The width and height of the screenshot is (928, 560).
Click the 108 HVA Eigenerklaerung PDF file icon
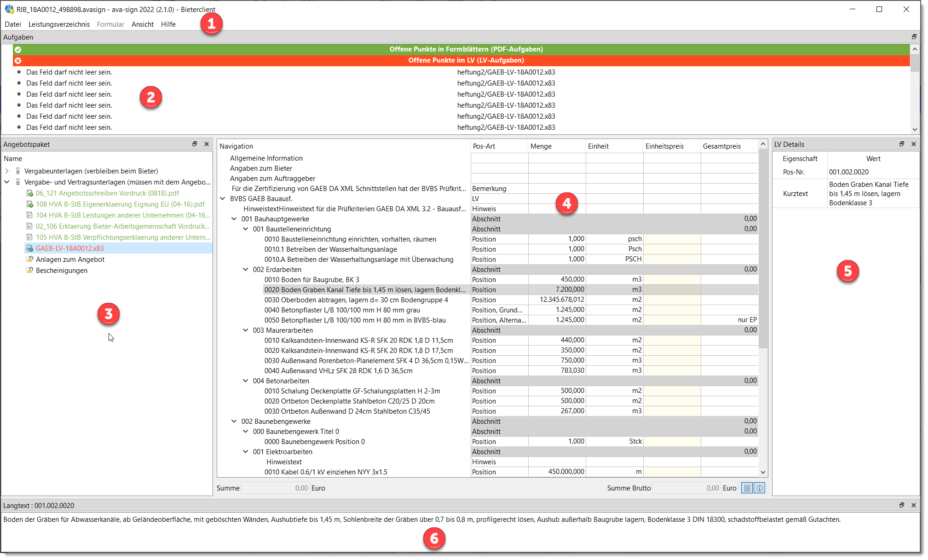tap(29, 204)
